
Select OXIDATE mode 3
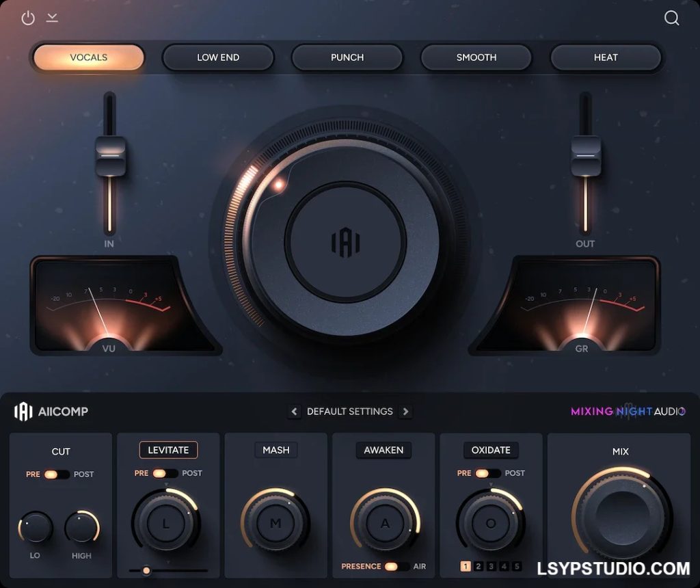(491, 566)
